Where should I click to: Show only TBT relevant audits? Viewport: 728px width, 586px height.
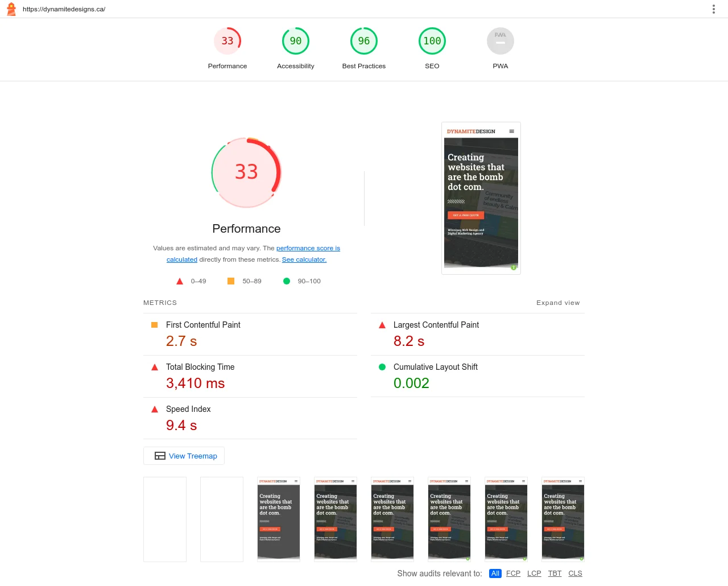(555, 573)
